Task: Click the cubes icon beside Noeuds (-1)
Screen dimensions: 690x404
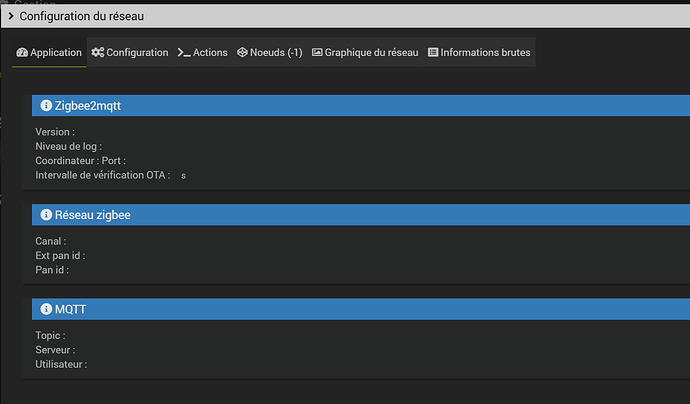Action: click(243, 53)
